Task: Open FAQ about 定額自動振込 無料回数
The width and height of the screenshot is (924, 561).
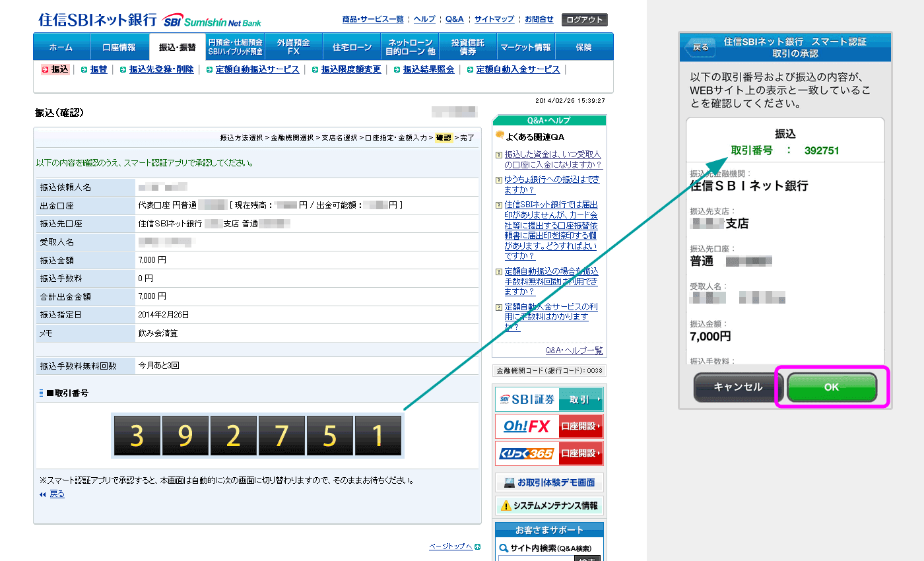Action: point(552,281)
